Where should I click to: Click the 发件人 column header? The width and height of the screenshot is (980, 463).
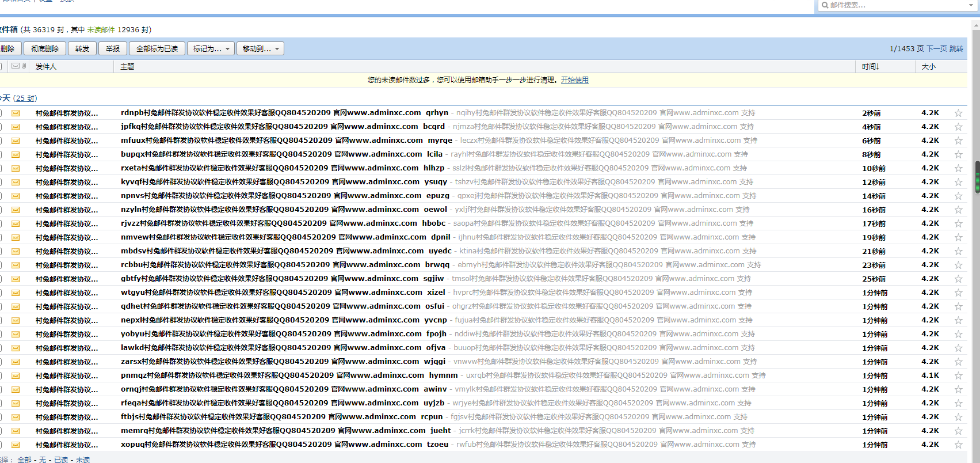[46, 67]
